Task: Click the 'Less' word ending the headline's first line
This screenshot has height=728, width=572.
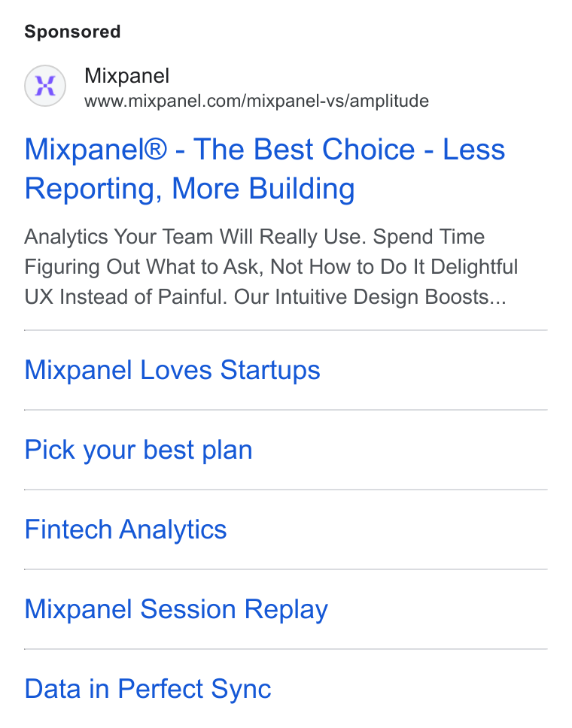Action: (474, 150)
